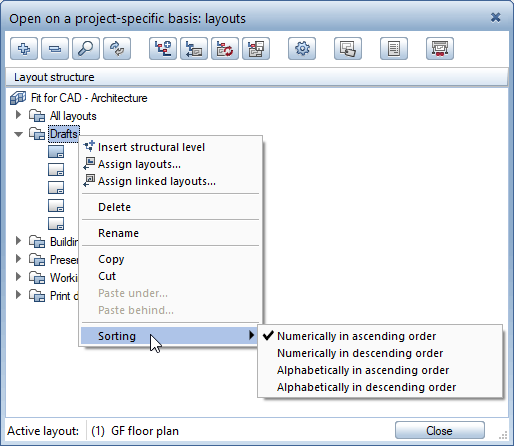Image resolution: width=514 pixels, height=446 pixels.
Task: Click the create structural level toolbar icon
Action: pyautogui.click(x=163, y=49)
